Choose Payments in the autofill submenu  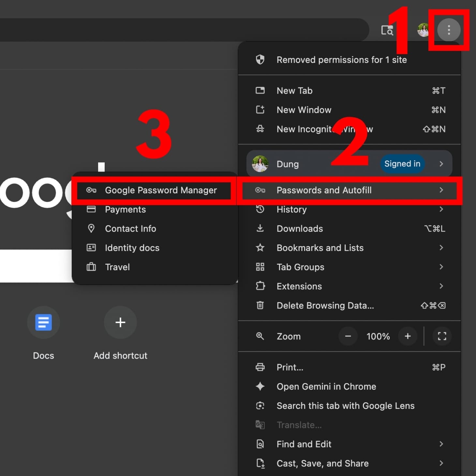(154, 209)
